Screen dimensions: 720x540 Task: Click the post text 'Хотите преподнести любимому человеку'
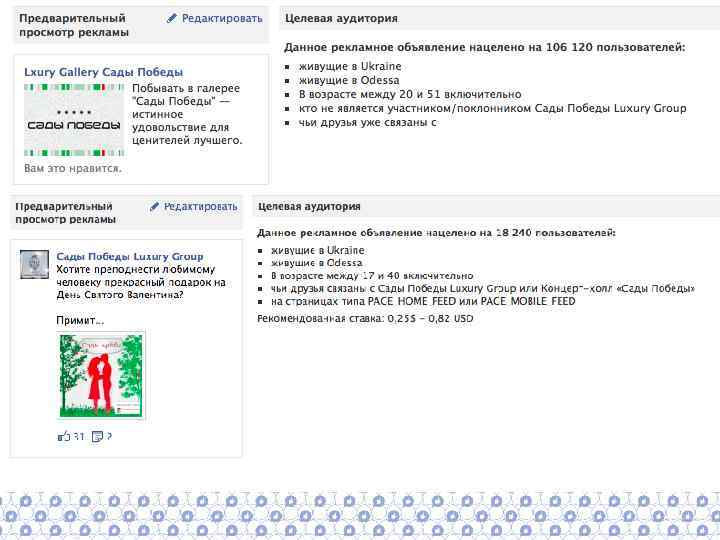[x=141, y=282]
